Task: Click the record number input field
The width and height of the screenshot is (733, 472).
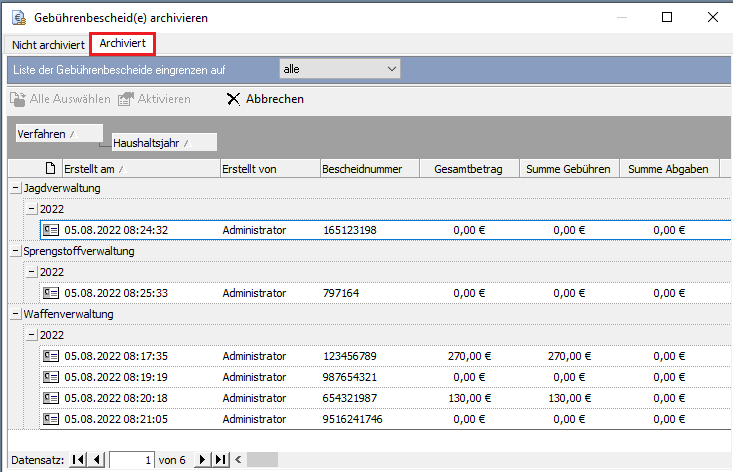Action: pos(132,460)
